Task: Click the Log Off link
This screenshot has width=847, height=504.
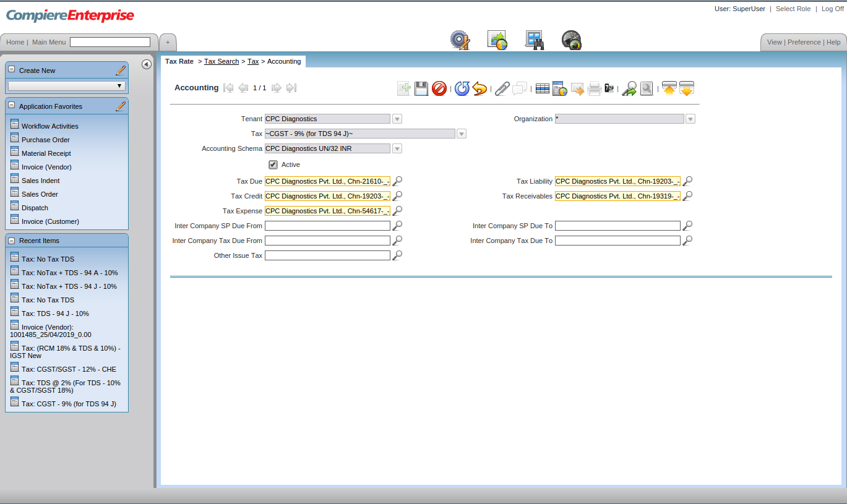Action: [x=833, y=9]
